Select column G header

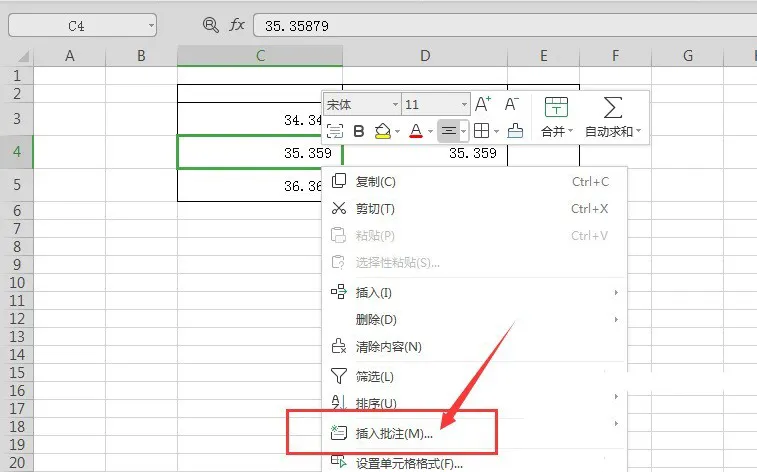coord(687,56)
